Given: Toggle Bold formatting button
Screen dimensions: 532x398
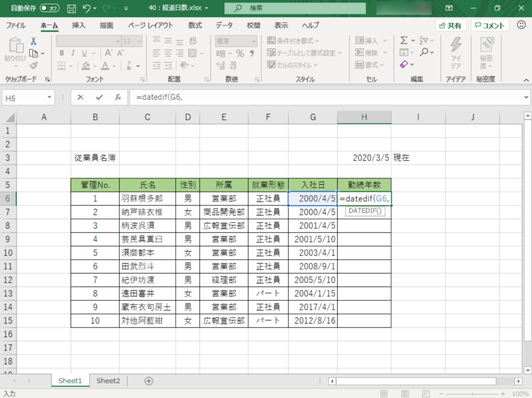Looking at the screenshot, I should (x=61, y=52).
